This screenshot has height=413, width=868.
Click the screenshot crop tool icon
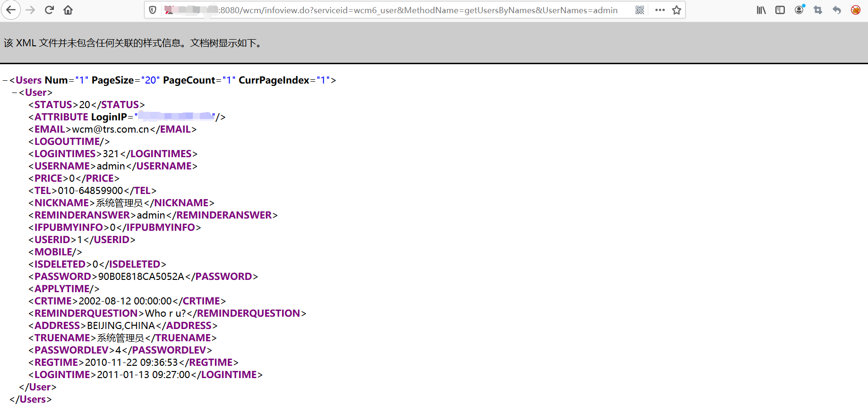point(818,10)
